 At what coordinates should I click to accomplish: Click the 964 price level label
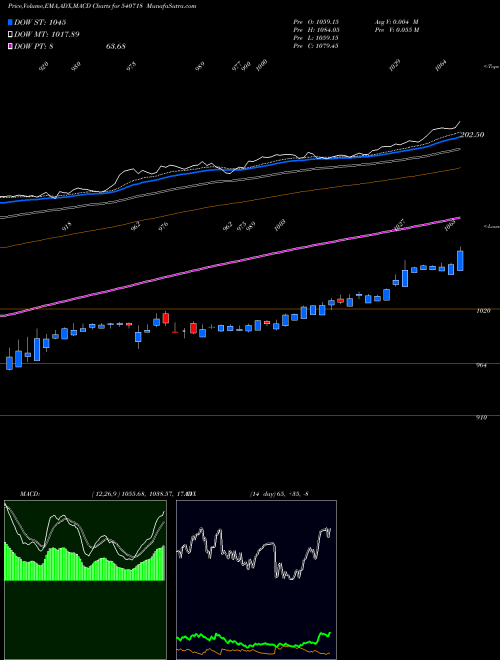(482, 365)
